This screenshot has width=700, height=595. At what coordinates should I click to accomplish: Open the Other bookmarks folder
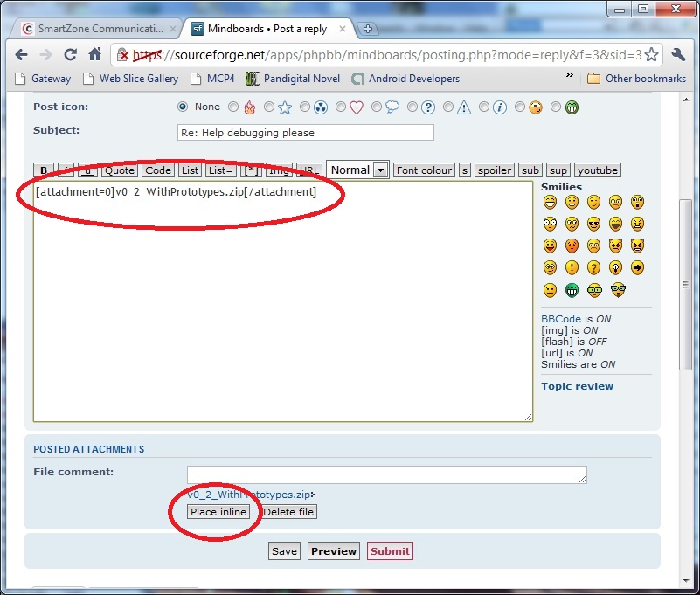coord(636,79)
